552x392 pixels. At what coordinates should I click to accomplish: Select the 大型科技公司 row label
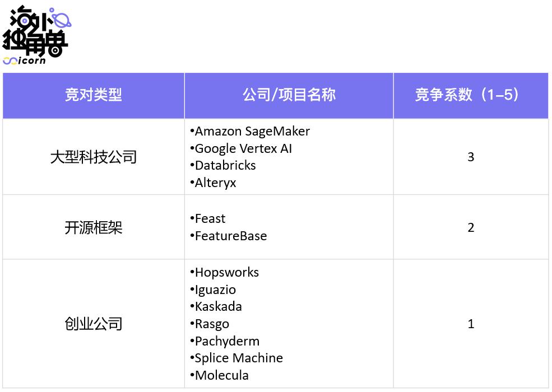click(93, 157)
